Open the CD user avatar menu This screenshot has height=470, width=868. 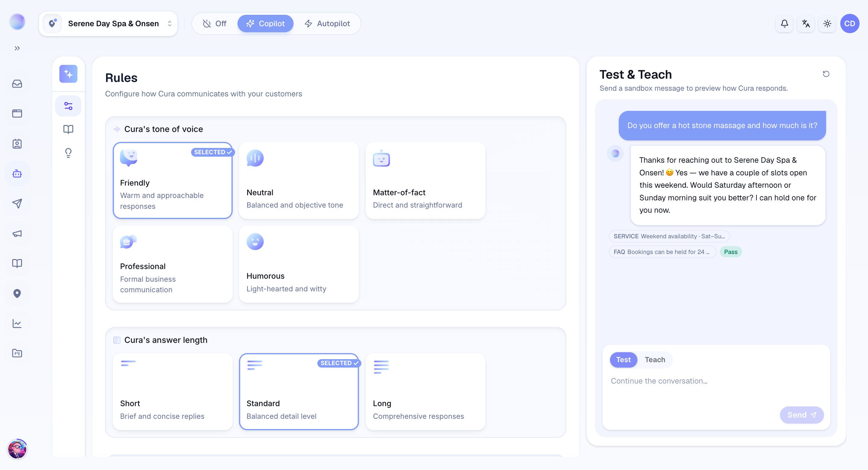pyautogui.click(x=850, y=23)
